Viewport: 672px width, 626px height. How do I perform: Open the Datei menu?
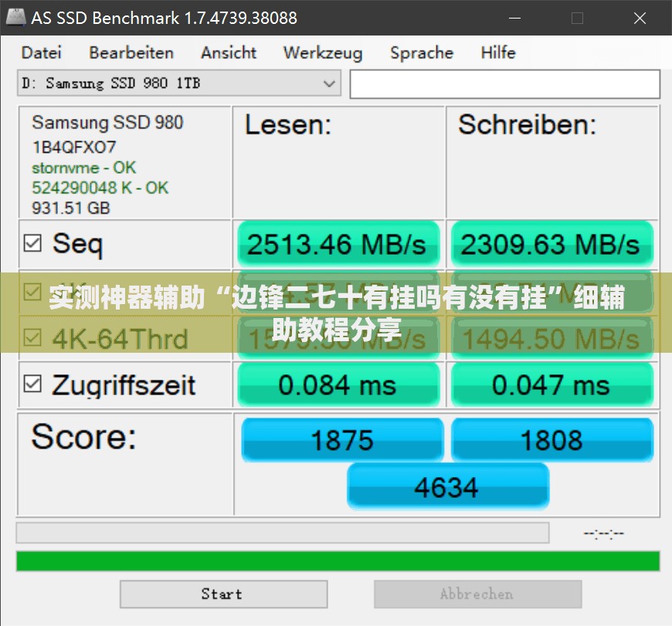tap(41, 52)
